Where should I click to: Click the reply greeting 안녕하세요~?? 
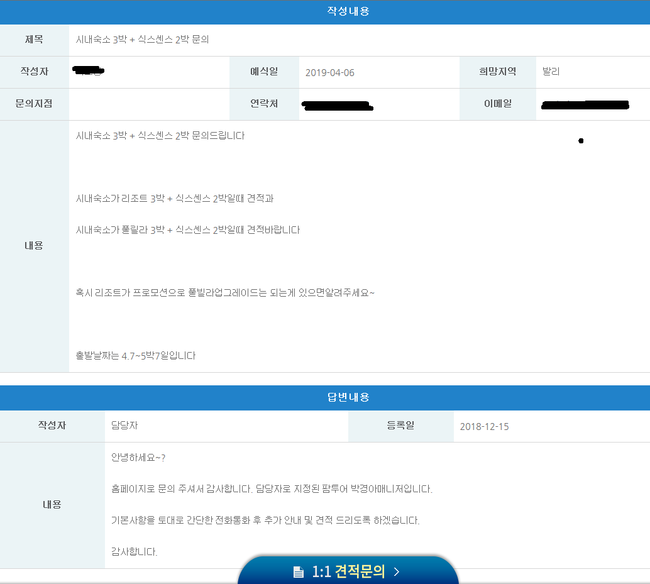pyautogui.click(x=138, y=458)
